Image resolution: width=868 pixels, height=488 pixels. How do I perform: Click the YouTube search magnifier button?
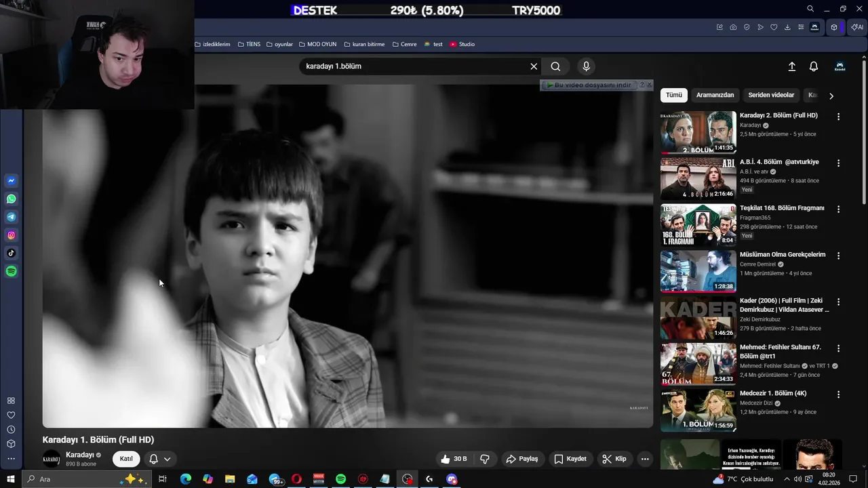tap(555, 66)
